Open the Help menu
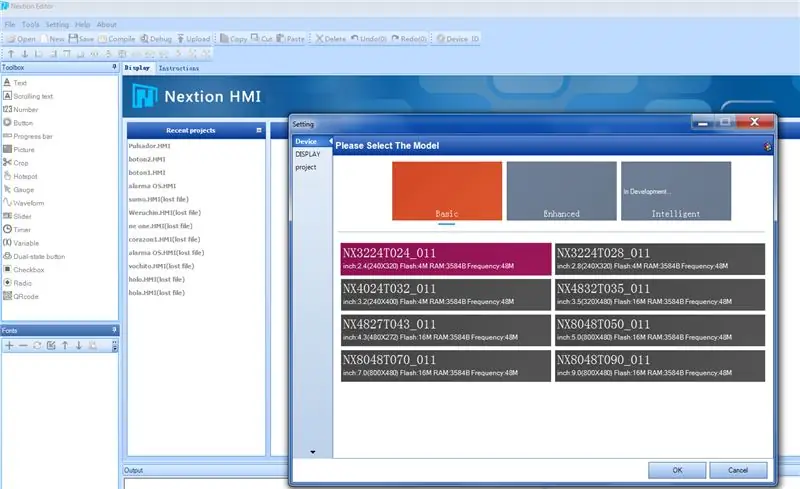Image resolution: width=800 pixels, height=489 pixels. (83, 25)
